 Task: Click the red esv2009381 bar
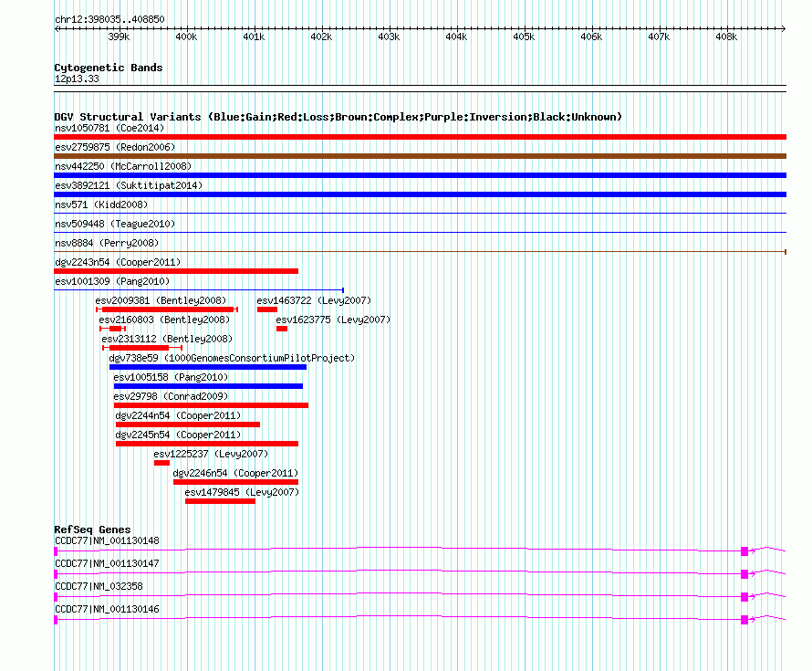(168, 309)
